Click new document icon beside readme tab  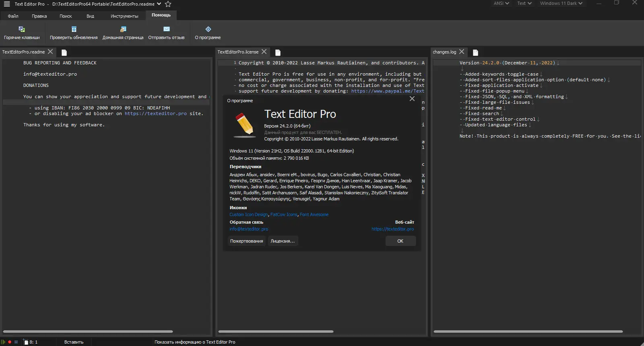(64, 52)
